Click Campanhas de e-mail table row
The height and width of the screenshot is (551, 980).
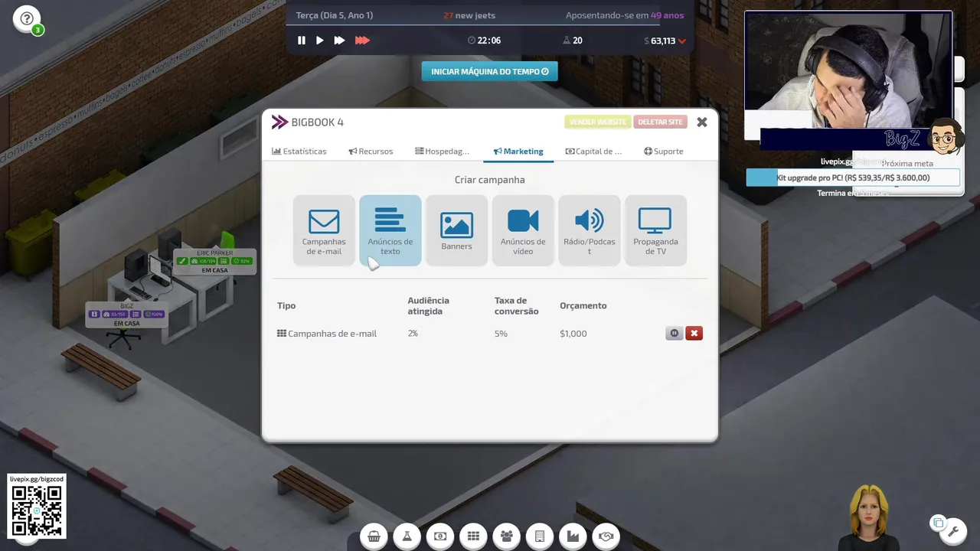488,334
